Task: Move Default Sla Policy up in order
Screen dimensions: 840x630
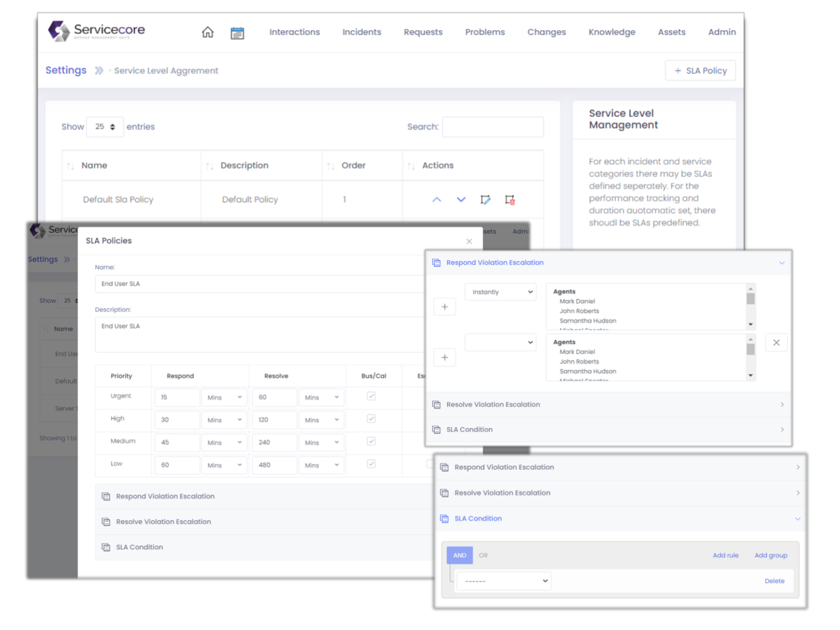Action: click(437, 200)
